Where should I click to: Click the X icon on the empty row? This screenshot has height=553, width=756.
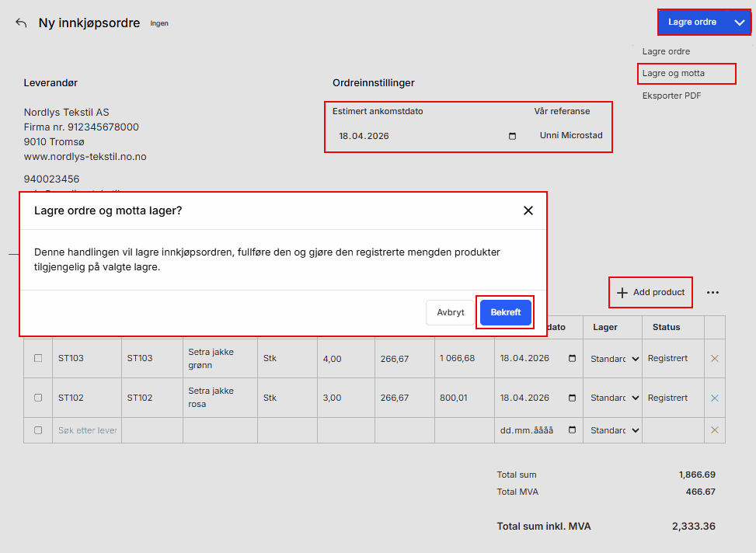pyautogui.click(x=715, y=430)
